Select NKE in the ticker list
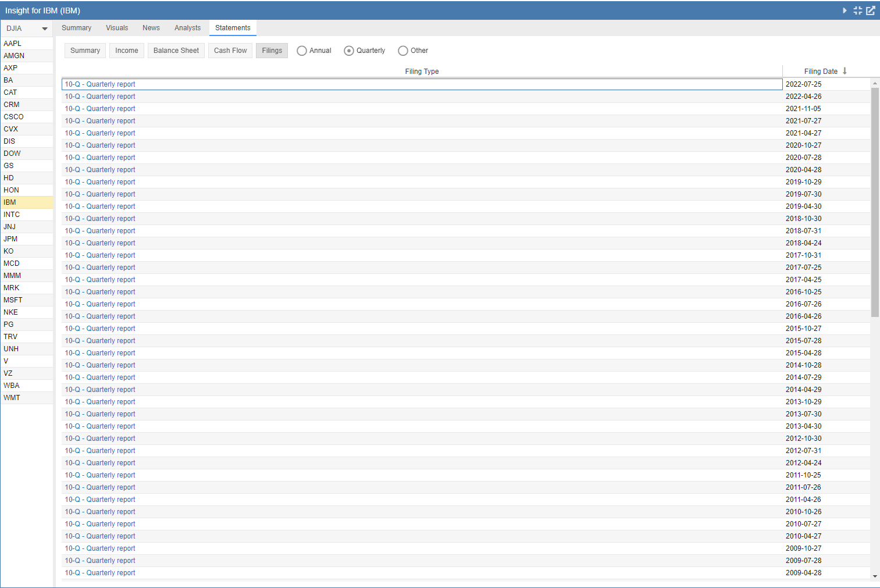The width and height of the screenshot is (880, 588). 27,312
